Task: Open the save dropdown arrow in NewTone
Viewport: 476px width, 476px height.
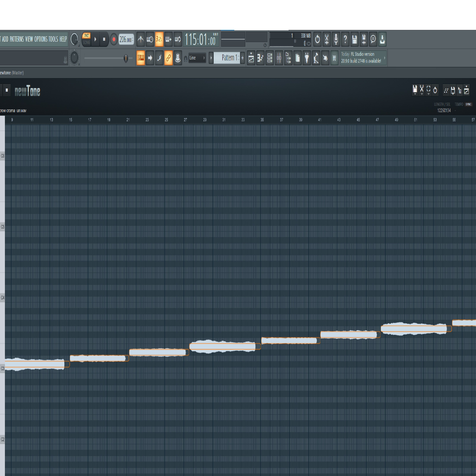Action: (415, 94)
